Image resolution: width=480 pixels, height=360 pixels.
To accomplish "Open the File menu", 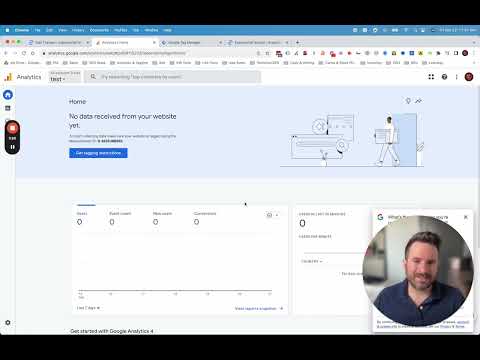I will click(x=37, y=30).
